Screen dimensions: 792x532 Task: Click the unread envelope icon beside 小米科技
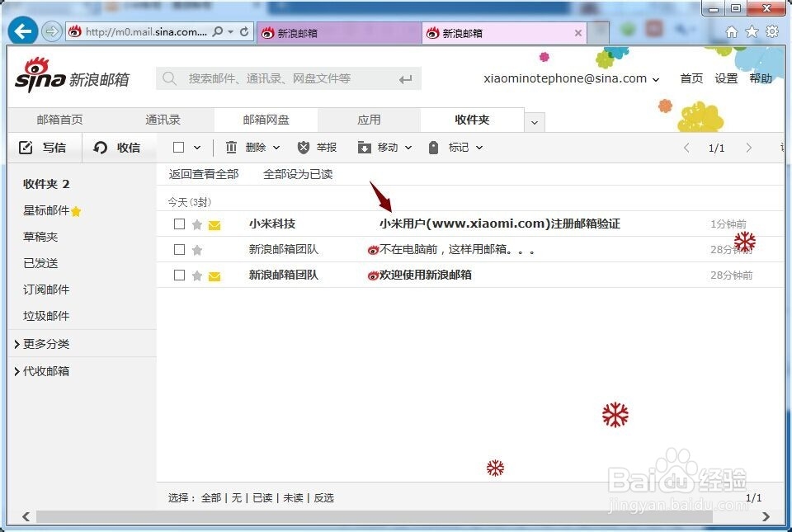[214, 224]
